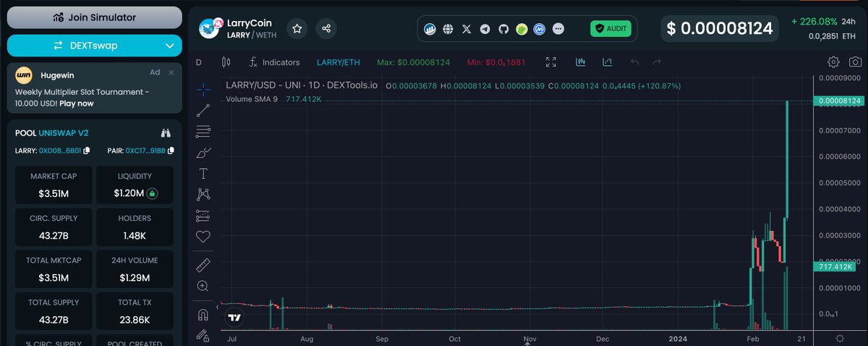Open the chart patterns tool
The image size is (868, 346).
pos(203,194)
